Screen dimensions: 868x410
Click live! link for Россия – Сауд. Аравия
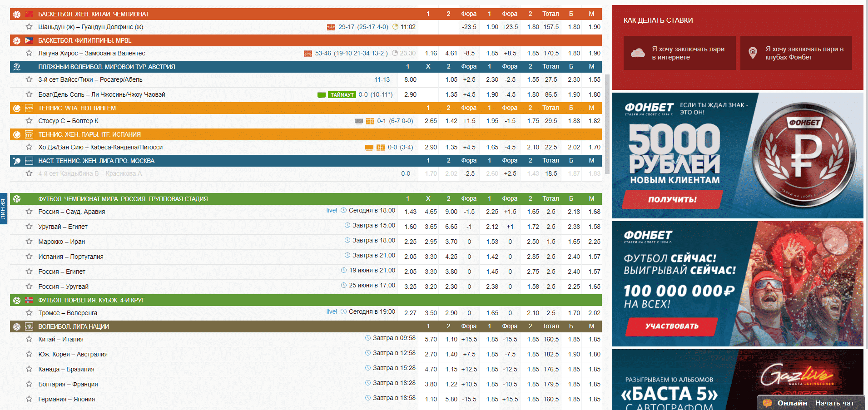click(332, 211)
